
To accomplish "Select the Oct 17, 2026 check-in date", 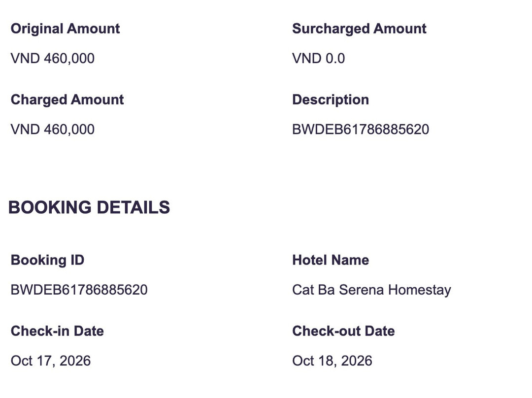I will (x=51, y=361).
